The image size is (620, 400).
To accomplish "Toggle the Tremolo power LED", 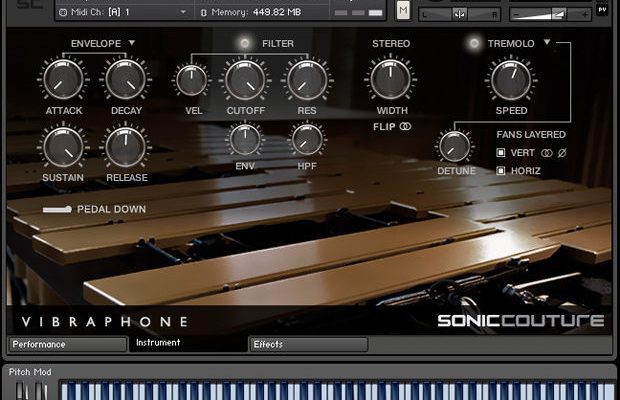I will tap(474, 44).
